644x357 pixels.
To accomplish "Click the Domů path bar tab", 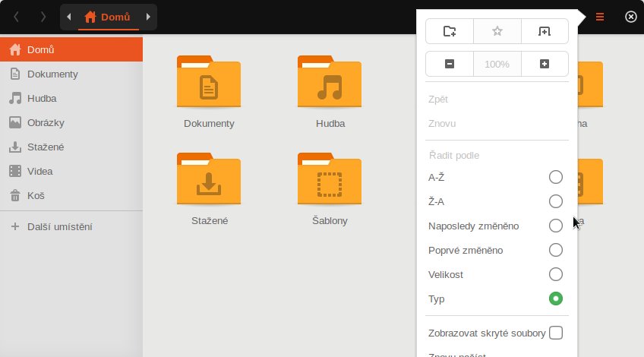I will click(x=108, y=17).
